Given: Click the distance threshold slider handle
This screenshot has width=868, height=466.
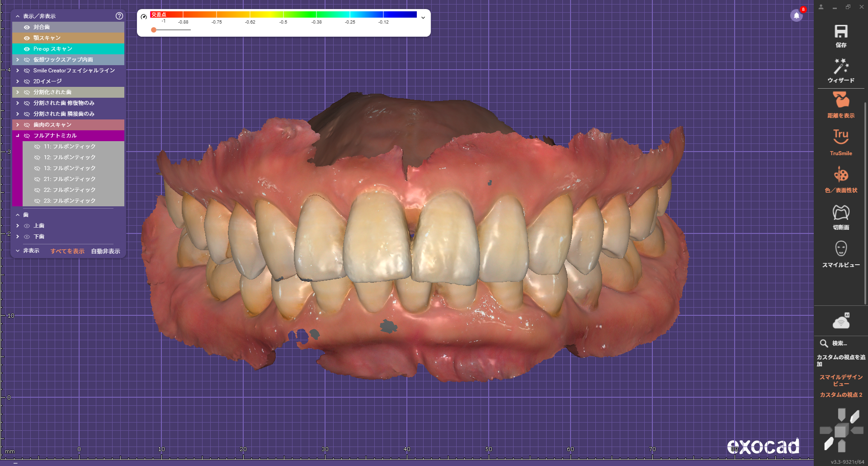Looking at the screenshot, I should point(154,30).
